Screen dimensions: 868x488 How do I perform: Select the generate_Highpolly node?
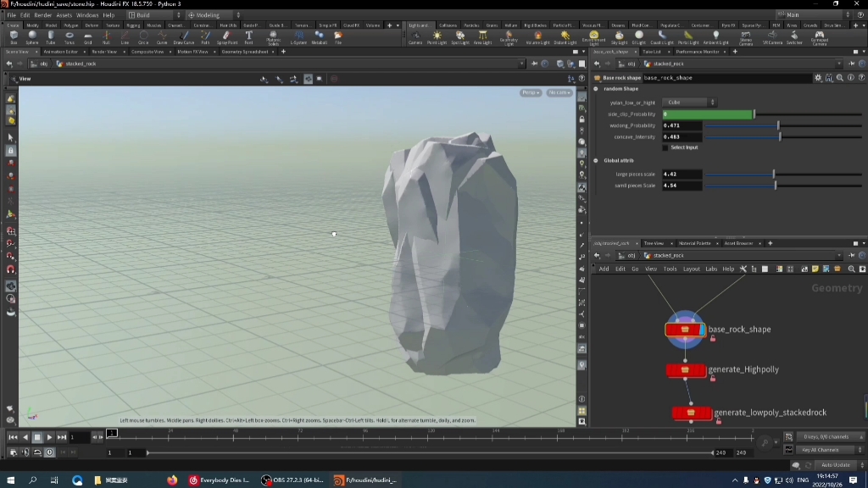click(686, 370)
